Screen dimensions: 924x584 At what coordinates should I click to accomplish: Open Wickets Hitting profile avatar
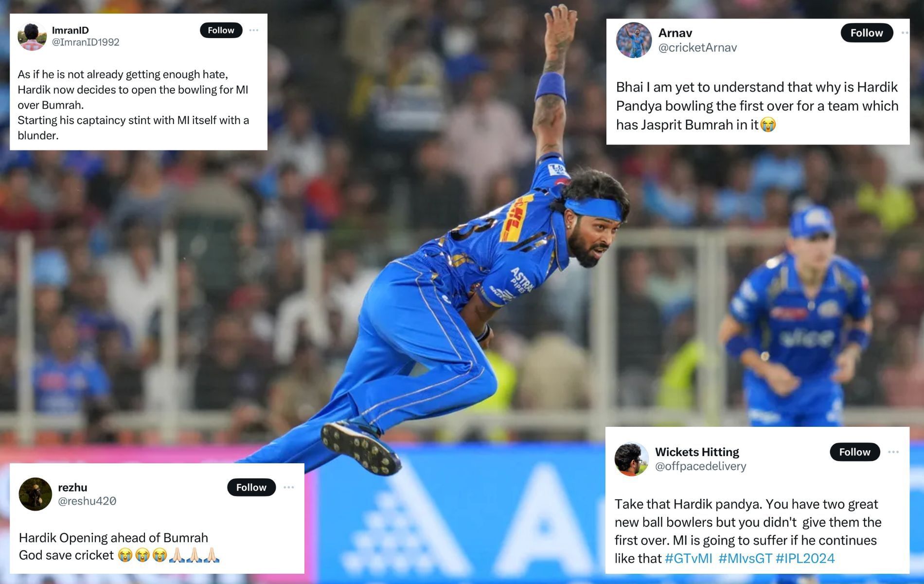[x=632, y=459]
